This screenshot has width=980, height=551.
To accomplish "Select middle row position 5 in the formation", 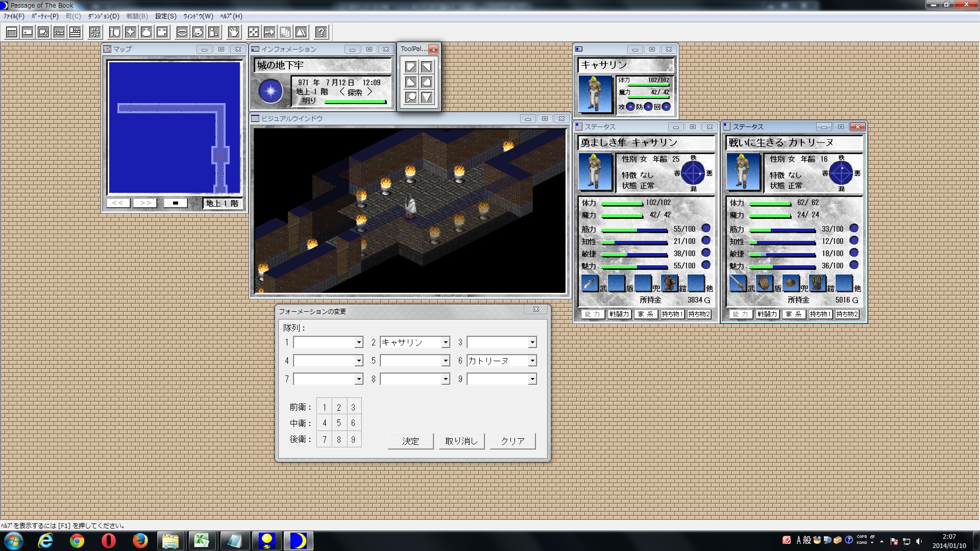I will [x=338, y=422].
